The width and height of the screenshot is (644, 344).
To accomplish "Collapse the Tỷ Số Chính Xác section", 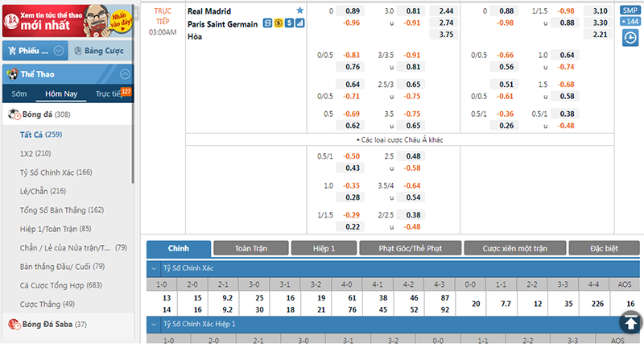I will (154, 268).
